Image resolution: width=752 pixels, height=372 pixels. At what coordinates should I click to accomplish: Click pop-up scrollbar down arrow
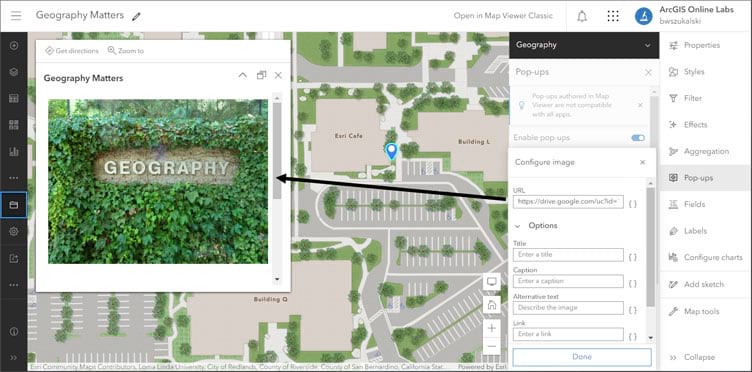277,279
